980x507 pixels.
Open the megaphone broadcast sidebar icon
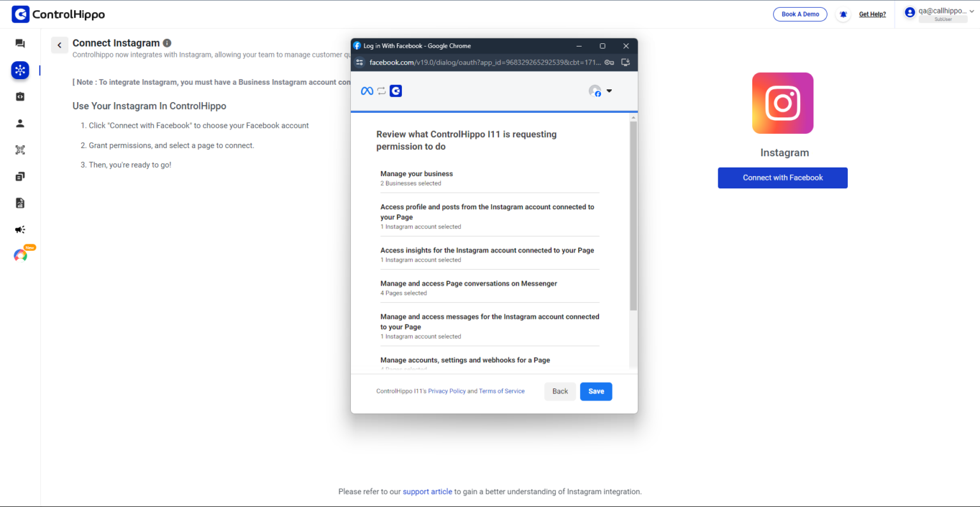20,230
